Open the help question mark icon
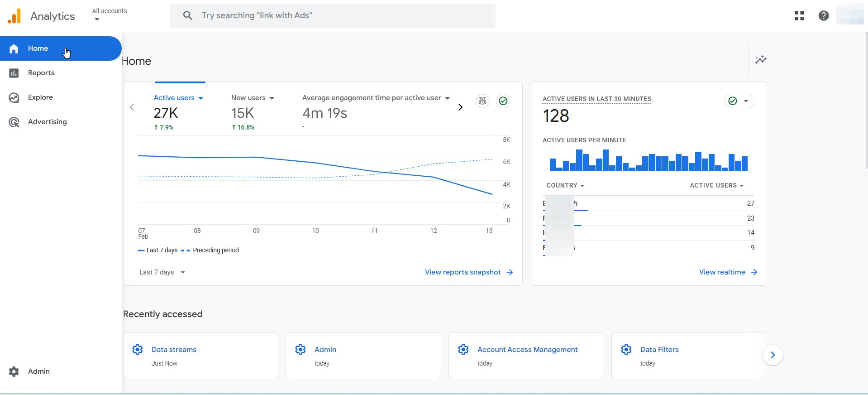This screenshot has height=395, width=868. pyautogui.click(x=824, y=16)
